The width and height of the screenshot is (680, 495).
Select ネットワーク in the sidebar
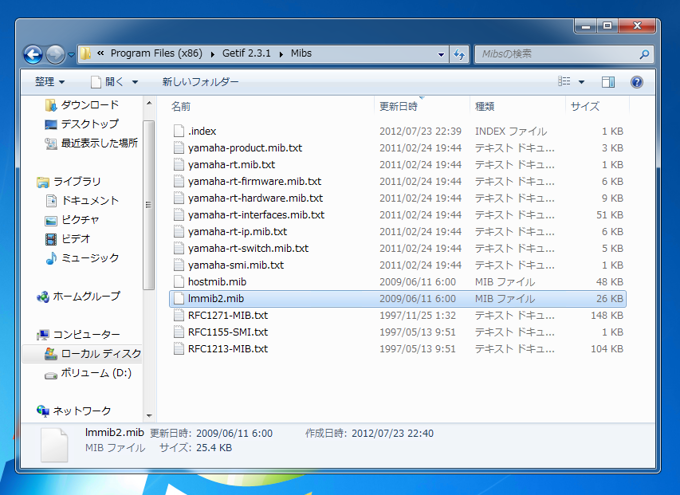74,411
